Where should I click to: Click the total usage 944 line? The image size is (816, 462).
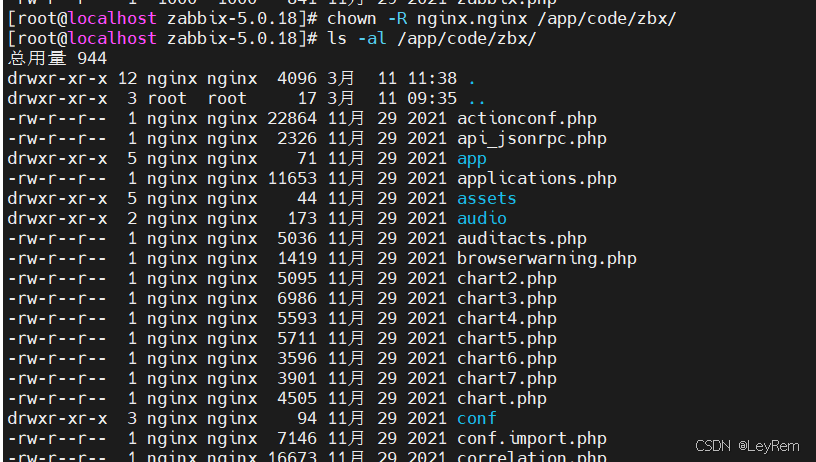57,58
